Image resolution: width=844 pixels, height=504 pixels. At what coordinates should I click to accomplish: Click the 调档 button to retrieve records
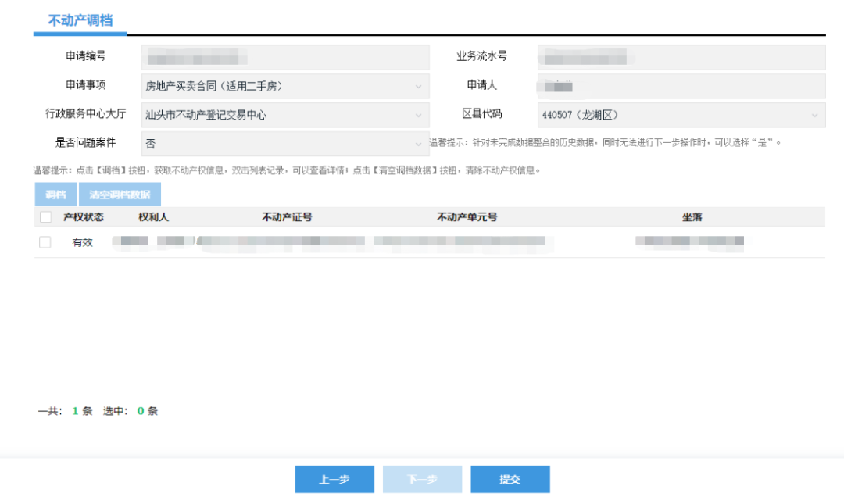(x=55, y=193)
